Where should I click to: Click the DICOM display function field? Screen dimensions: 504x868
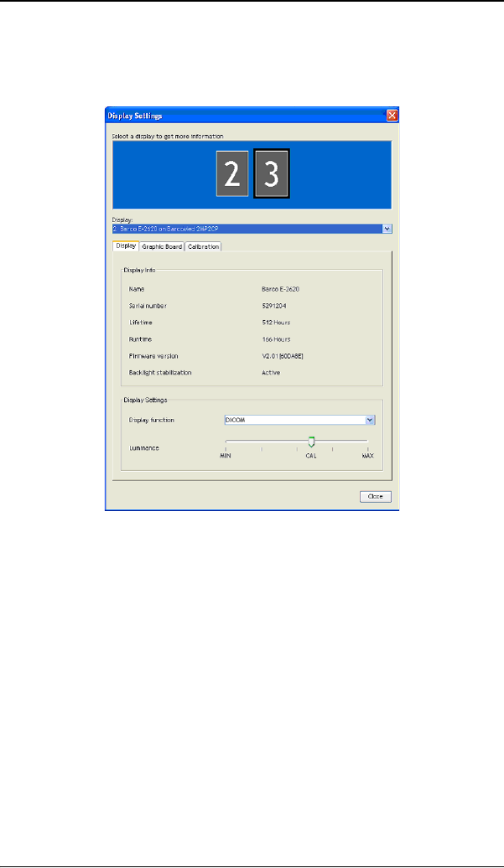(x=299, y=420)
